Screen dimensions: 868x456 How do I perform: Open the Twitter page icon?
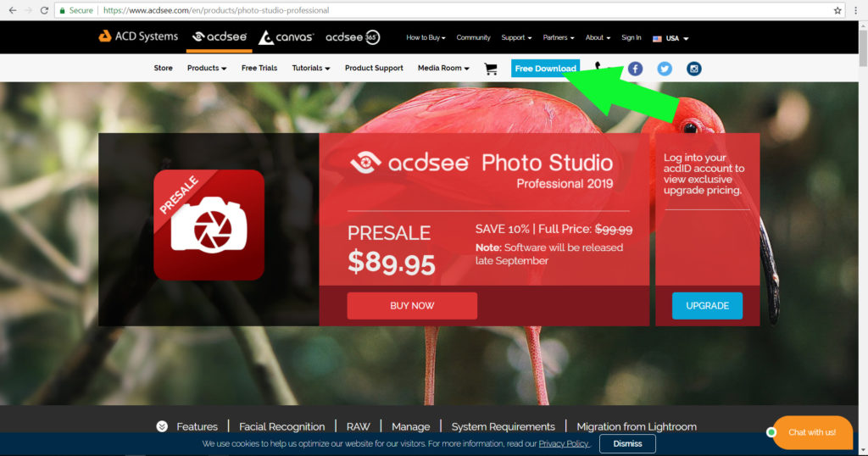pyautogui.click(x=665, y=69)
